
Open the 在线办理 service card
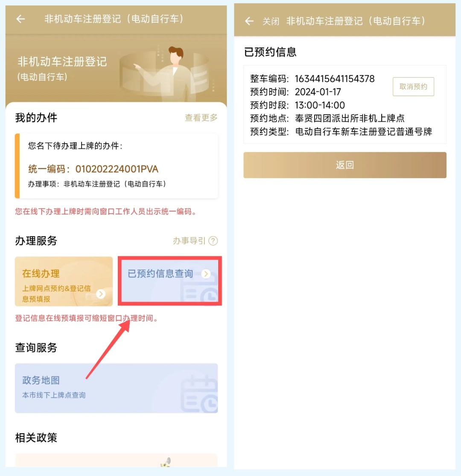pos(64,282)
